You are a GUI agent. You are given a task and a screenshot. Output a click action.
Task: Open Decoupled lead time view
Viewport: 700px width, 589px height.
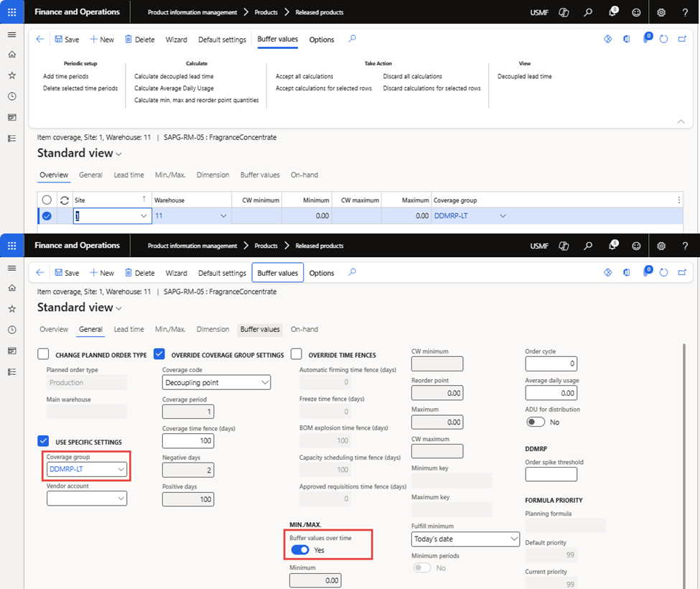click(x=525, y=76)
